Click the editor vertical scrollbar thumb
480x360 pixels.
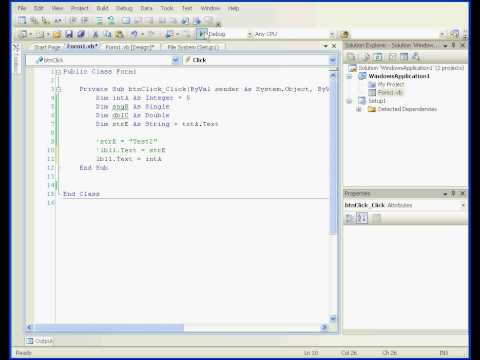coord(333,157)
